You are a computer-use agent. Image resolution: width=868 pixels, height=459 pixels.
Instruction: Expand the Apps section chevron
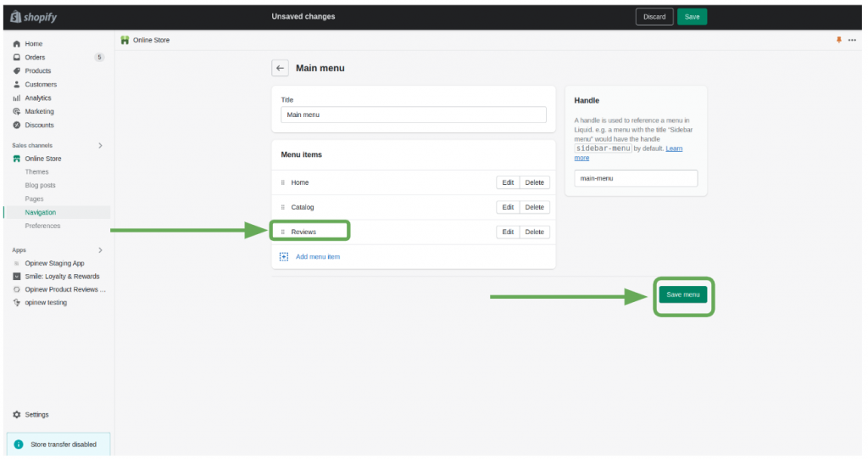tap(100, 250)
